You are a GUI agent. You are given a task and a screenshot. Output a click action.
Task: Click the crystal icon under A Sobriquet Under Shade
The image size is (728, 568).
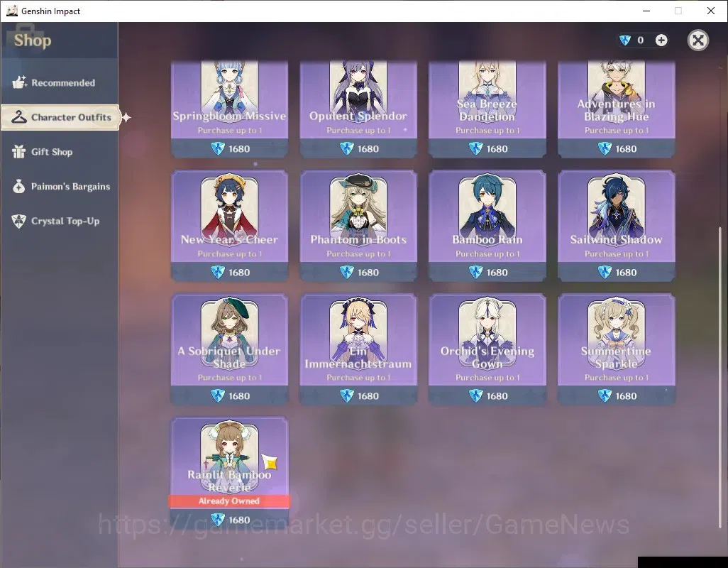pos(218,395)
